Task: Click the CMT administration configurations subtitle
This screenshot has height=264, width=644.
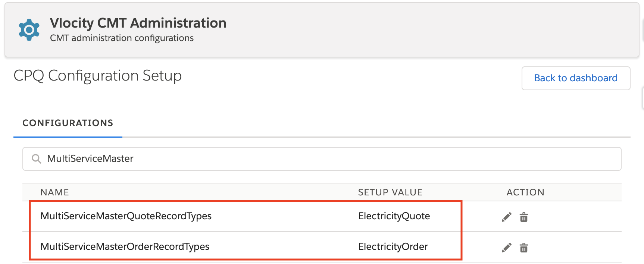Action: pos(122,38)
